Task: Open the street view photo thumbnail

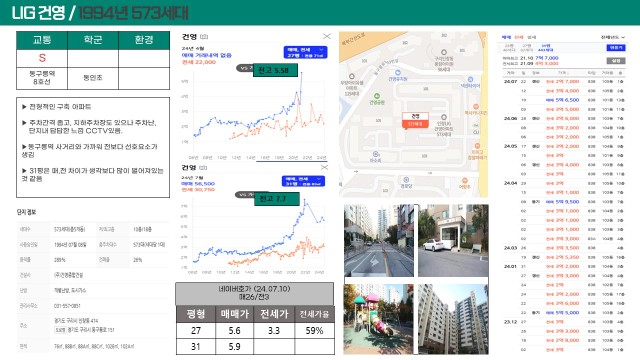Action: [379, 240]
